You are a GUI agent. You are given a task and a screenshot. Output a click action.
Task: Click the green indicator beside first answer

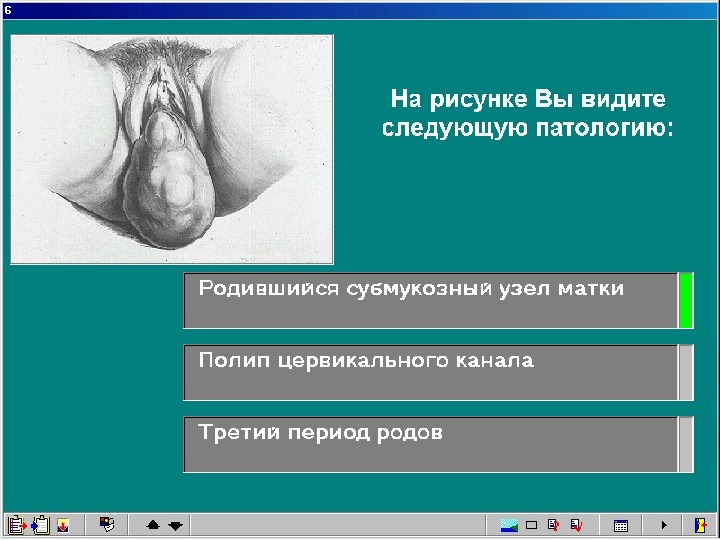686,301
